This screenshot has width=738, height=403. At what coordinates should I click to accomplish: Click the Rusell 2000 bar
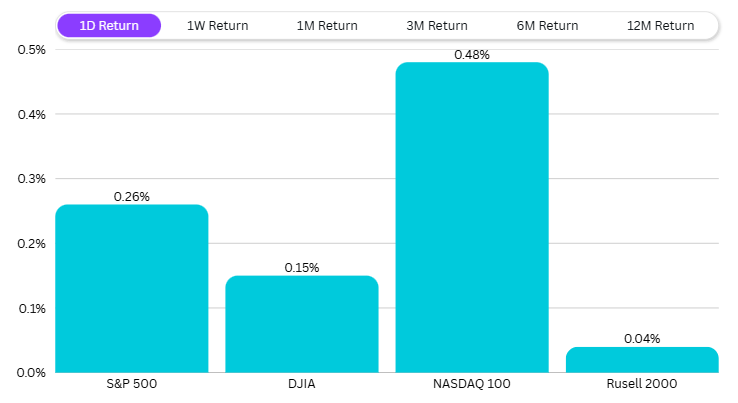(642, 360)
